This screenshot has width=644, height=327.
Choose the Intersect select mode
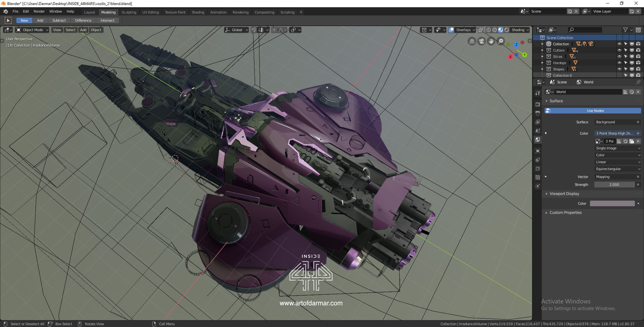108,20
